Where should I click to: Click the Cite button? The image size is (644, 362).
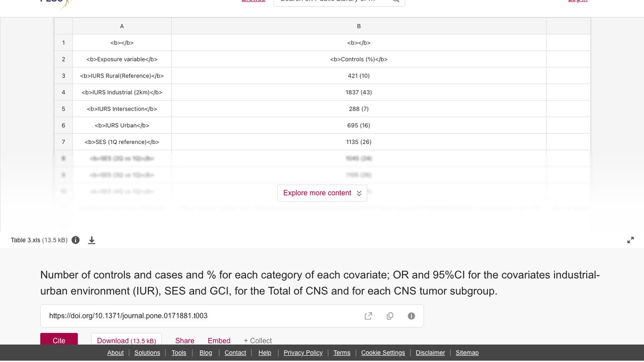(59, 339)
